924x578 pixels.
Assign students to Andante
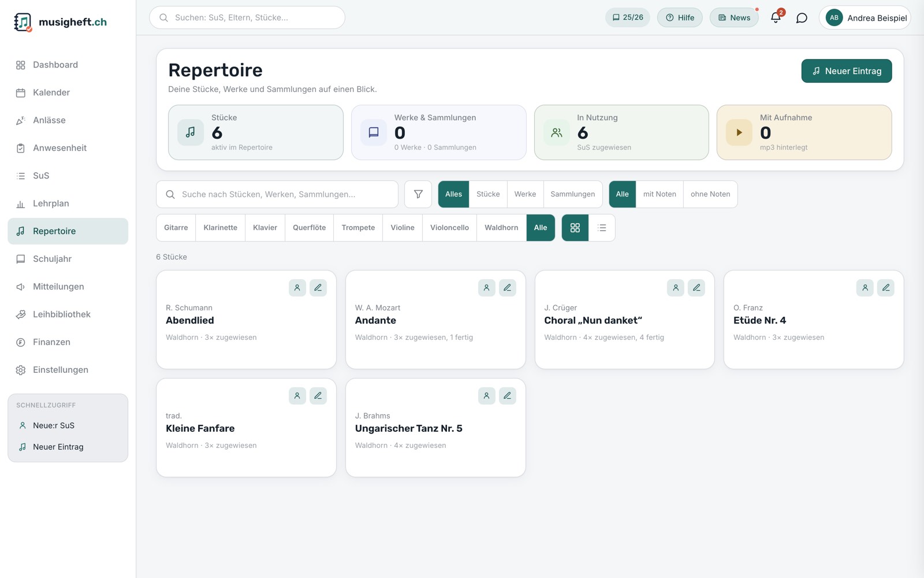pos(487,287)
